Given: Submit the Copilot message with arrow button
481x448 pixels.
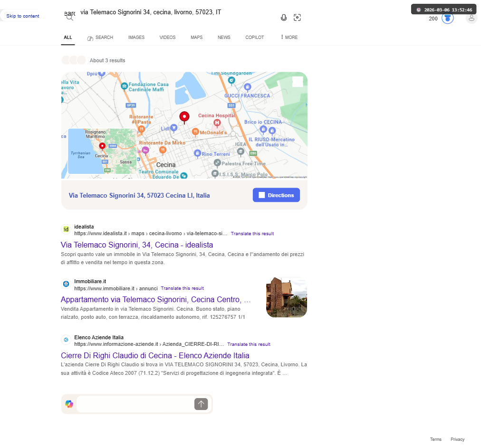Looking at the screenshot, I should (x=201, y=404).
